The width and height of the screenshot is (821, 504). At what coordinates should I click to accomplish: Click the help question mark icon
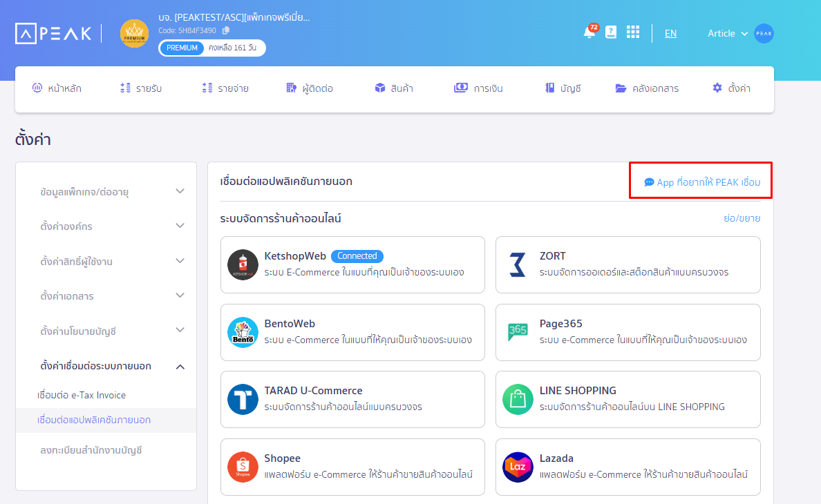611,32
